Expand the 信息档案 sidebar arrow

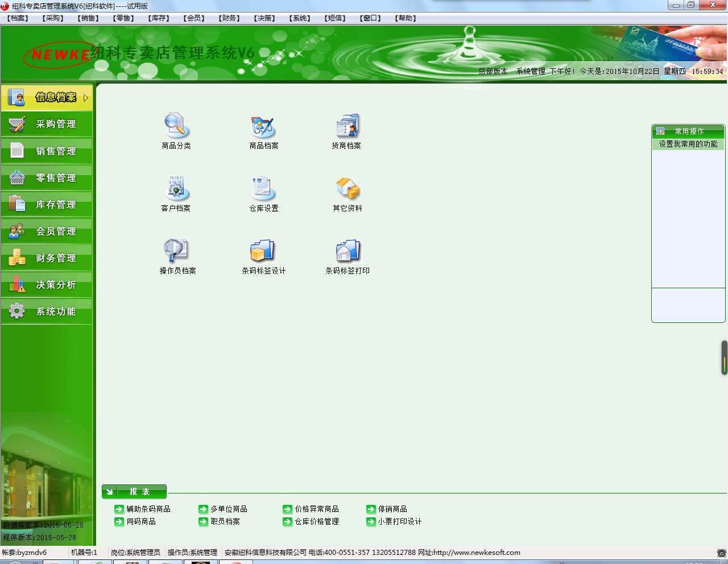[86, 98]
